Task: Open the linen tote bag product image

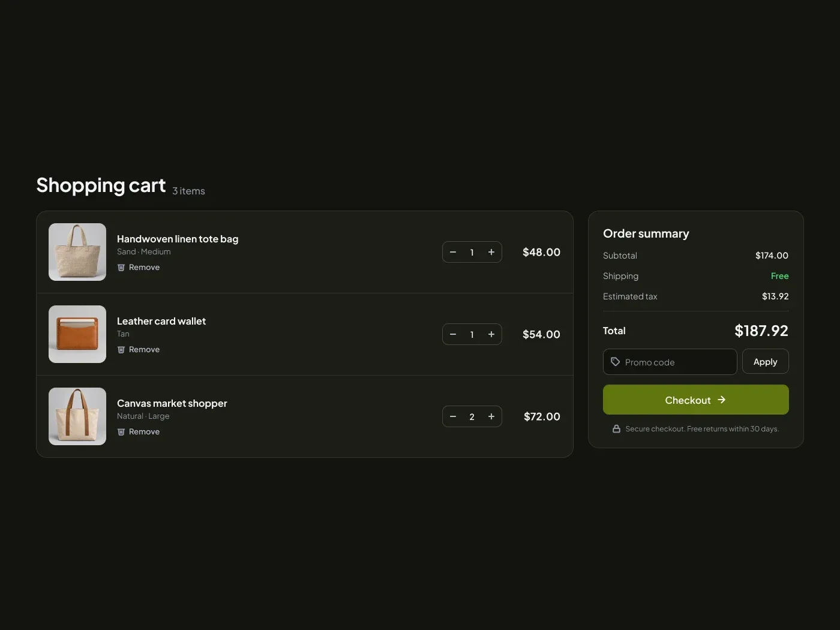Action: (77, 252)
